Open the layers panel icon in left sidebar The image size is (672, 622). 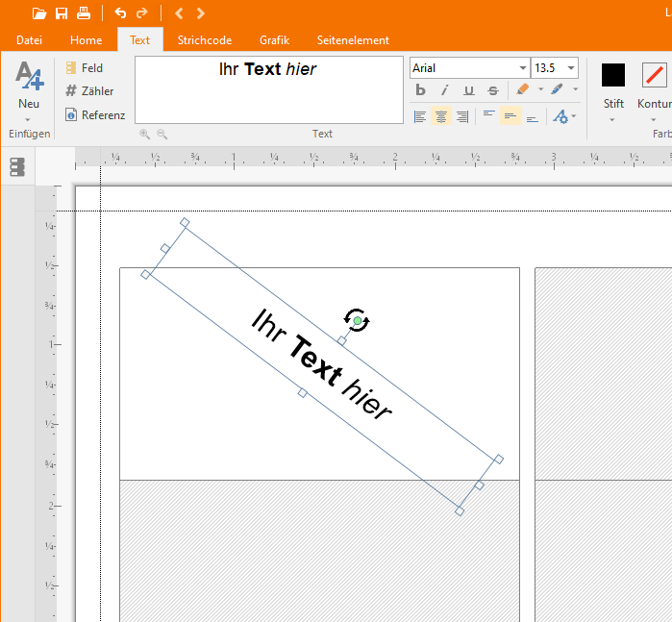pos(16,167)
